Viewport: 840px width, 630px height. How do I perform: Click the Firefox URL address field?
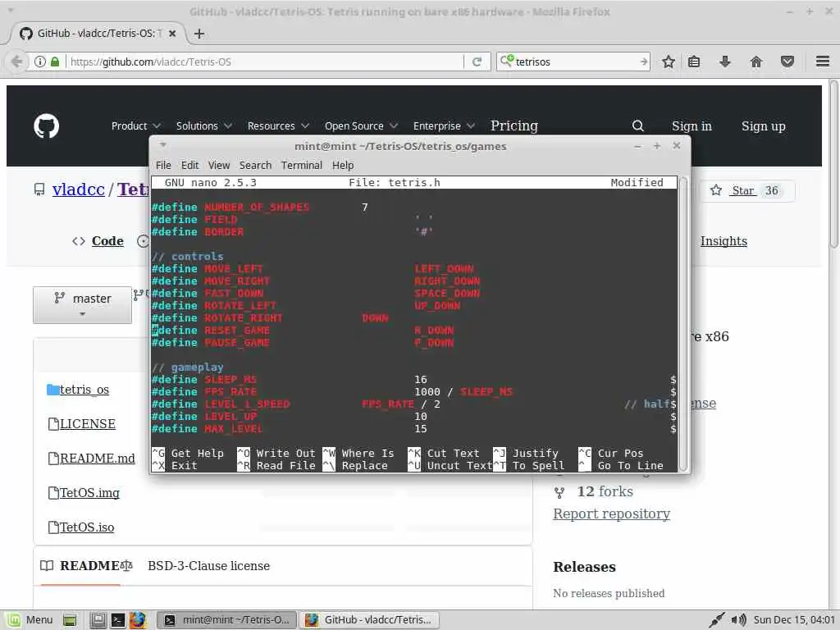coord(265,62)
